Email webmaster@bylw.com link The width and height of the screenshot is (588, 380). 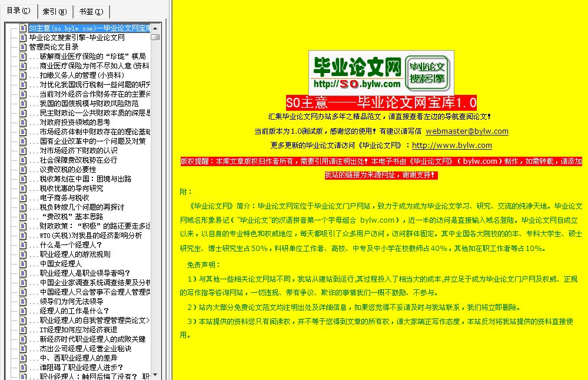point(467,131)
